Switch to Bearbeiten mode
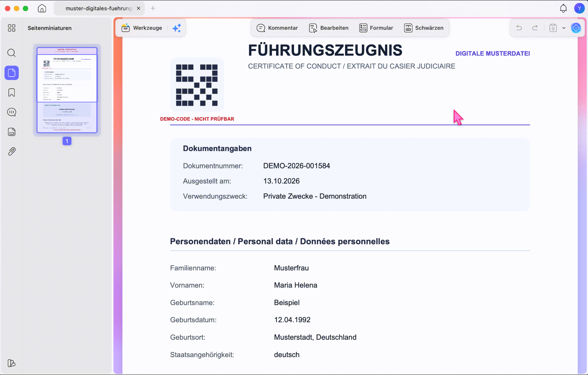Viewport: 588px width, 375px height. point(329,28)
